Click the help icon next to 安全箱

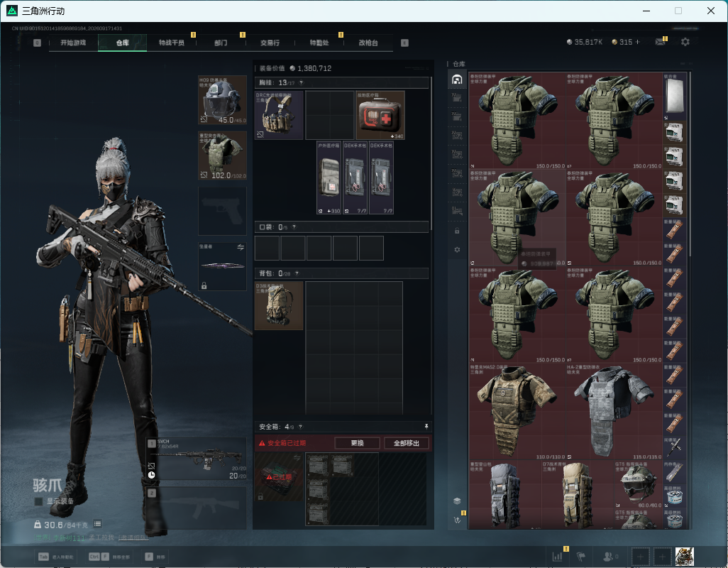pos(300,426)
